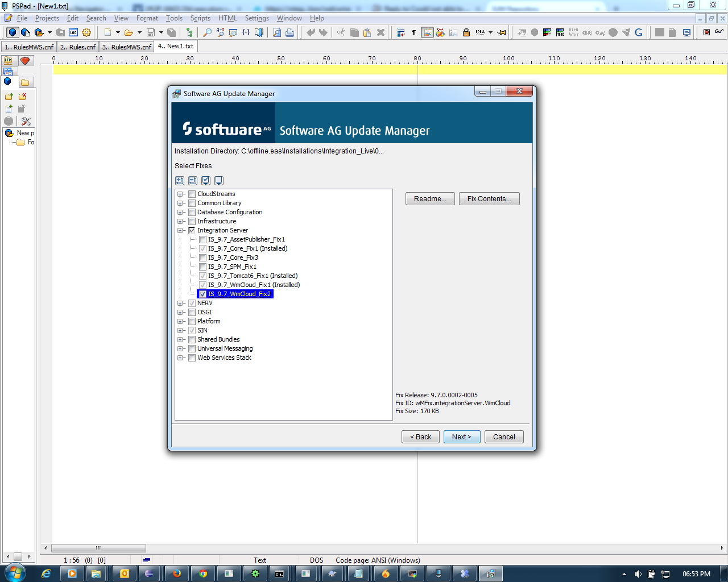Check IS_9.7_AssetPublisher_Fix1 checkbox
Image resolution: width=728 pixels, height=582 pixels.
(203, 239)
